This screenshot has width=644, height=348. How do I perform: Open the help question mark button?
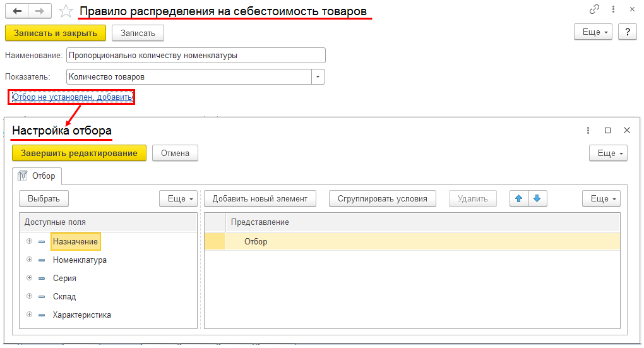tap(626, 32)
